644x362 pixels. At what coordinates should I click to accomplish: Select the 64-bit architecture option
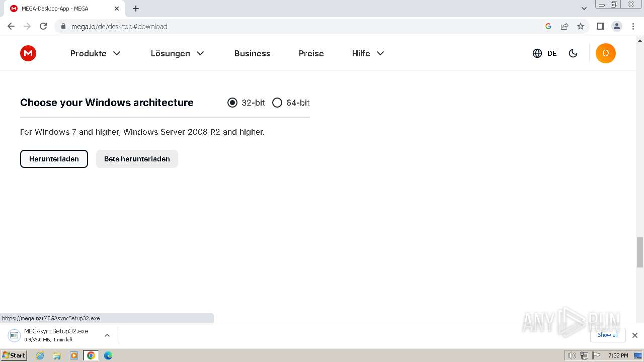291,103
